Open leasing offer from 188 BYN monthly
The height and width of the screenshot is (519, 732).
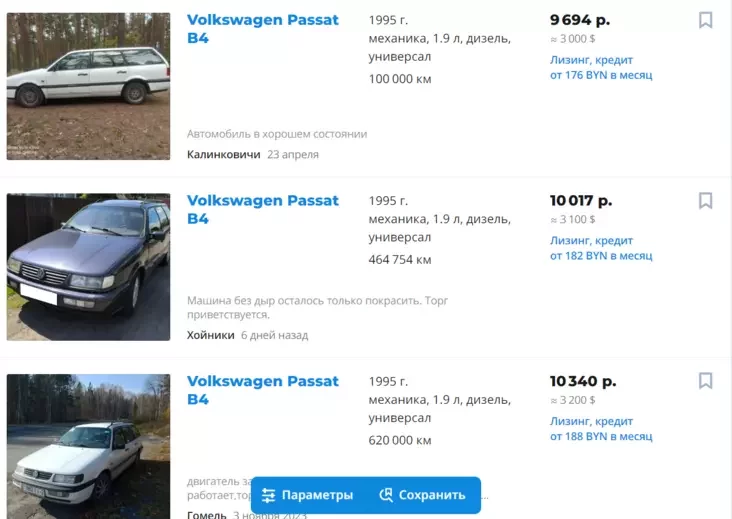[601, 429]
